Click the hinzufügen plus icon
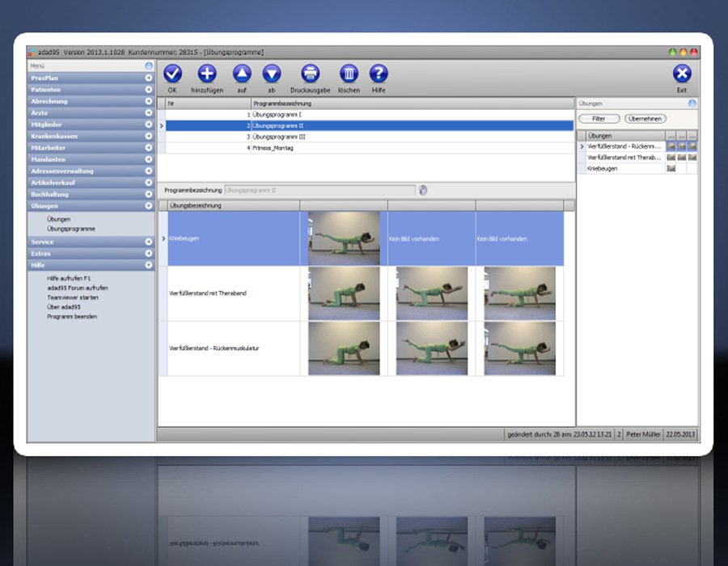Screen dimensions: 728x566 (x=207, y=74)
